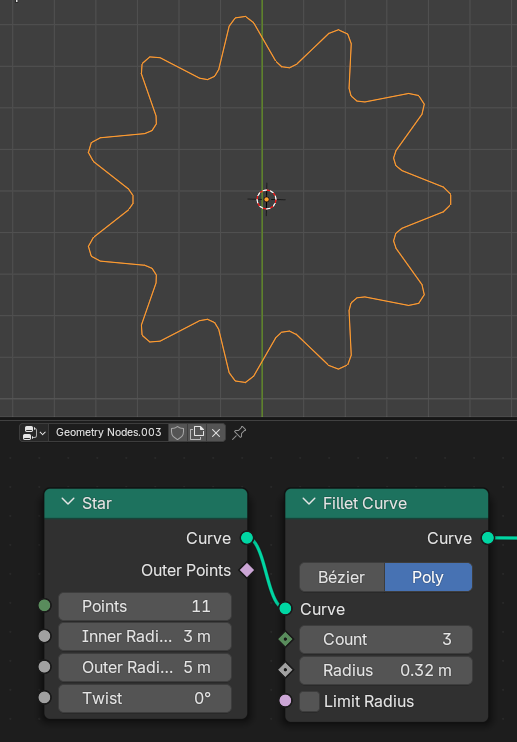
Task: Click the 3D cursor at the origin
Action: click(266, 199)
